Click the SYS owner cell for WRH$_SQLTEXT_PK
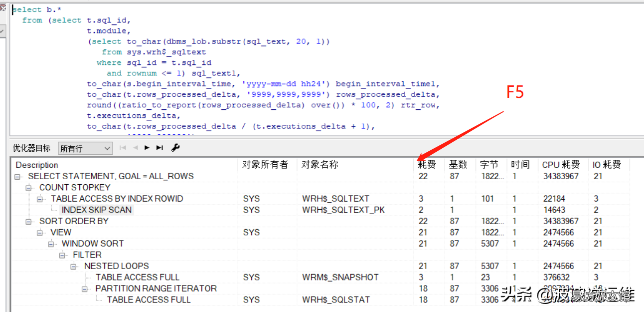Screen dimensions: 644x312 point(251,210)
